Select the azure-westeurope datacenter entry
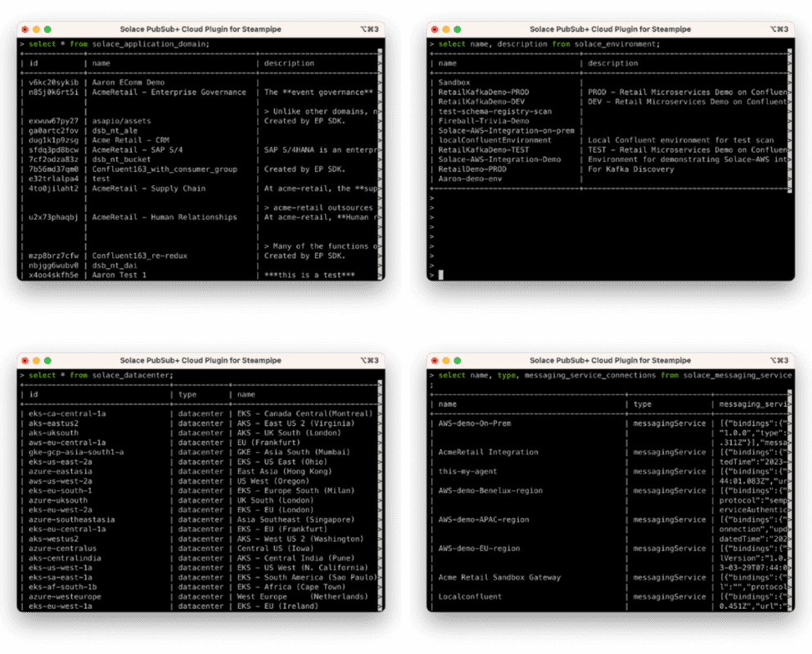This screenshot has height=654, width=812. [x=64, y=597]
